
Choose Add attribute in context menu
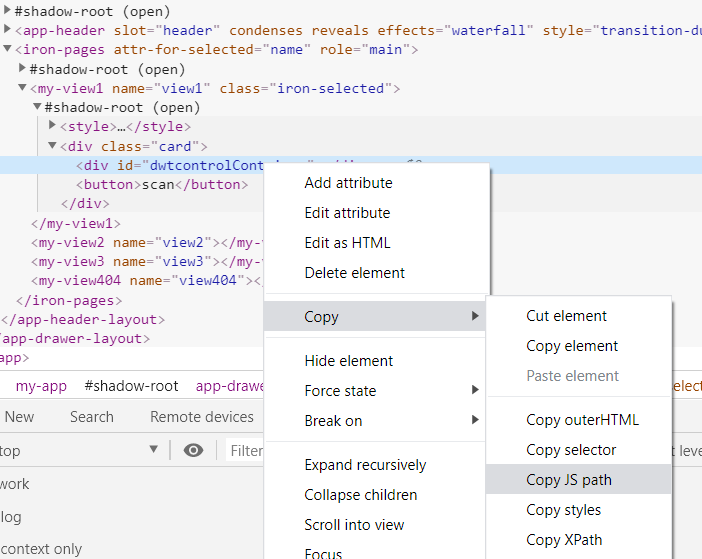point(348,183)
